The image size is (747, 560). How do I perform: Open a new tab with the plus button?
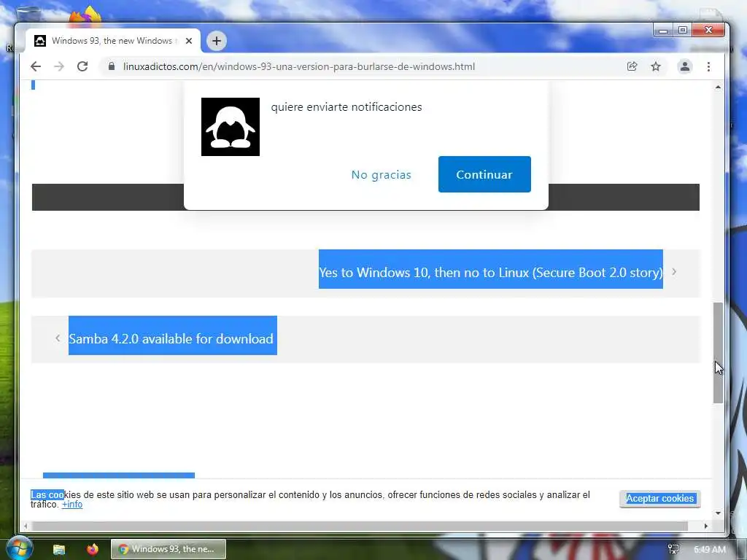(x=216, y=41)
